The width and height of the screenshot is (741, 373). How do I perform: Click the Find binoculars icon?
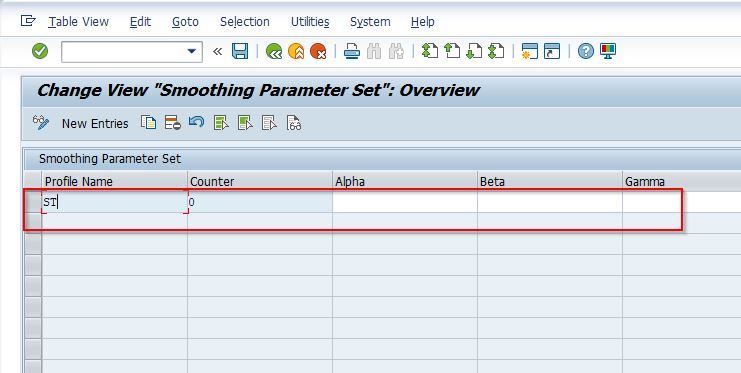[x=374, y=51]
